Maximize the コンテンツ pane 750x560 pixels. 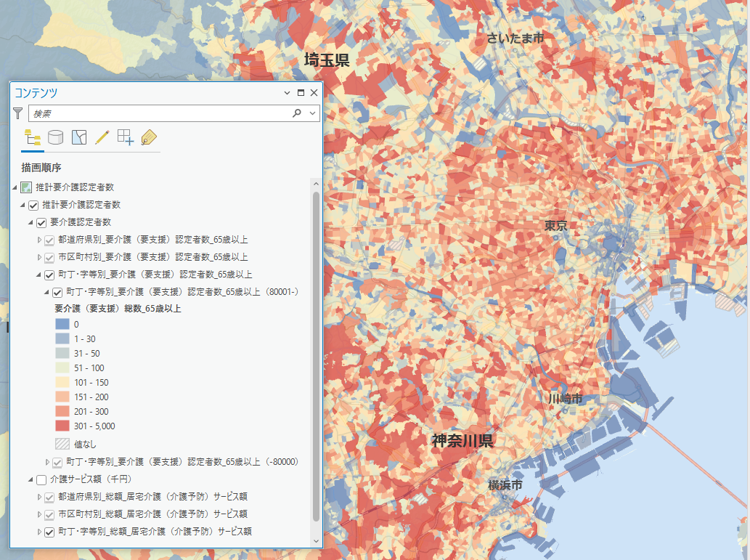[301, 93]
